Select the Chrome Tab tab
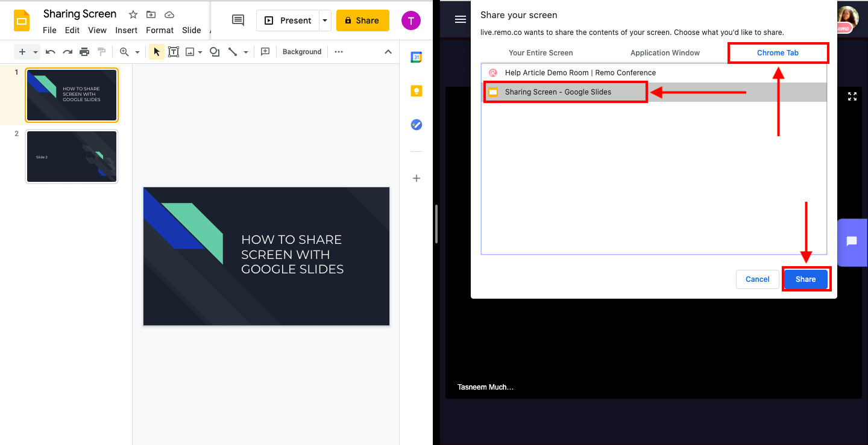868x445 pixels. coord(778,53)
